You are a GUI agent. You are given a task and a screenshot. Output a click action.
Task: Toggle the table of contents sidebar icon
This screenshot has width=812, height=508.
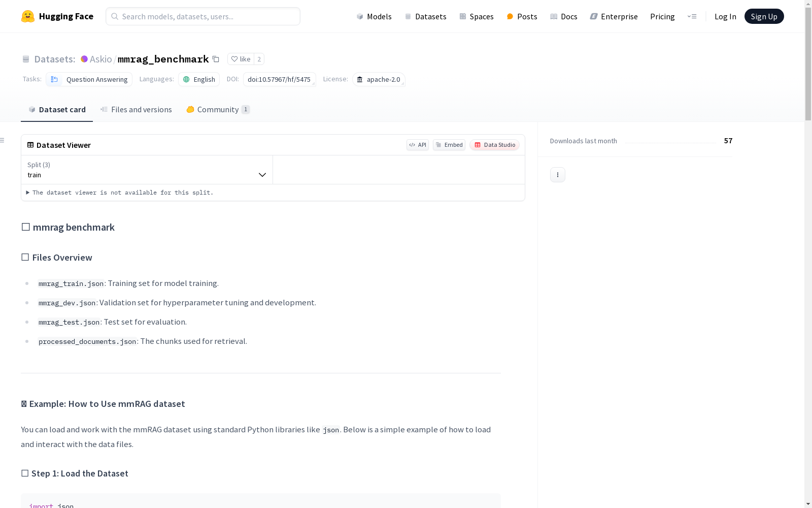point(3,140)
